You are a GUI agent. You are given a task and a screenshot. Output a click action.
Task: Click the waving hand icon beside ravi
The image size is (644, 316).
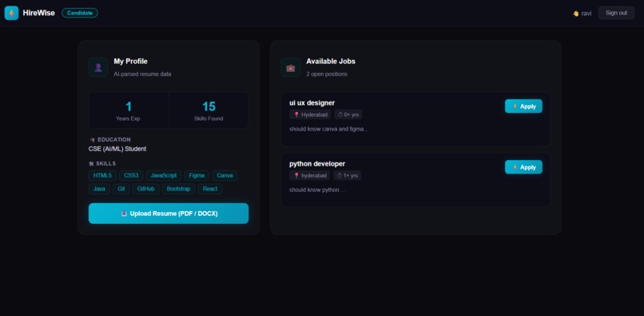coord(576,13)
